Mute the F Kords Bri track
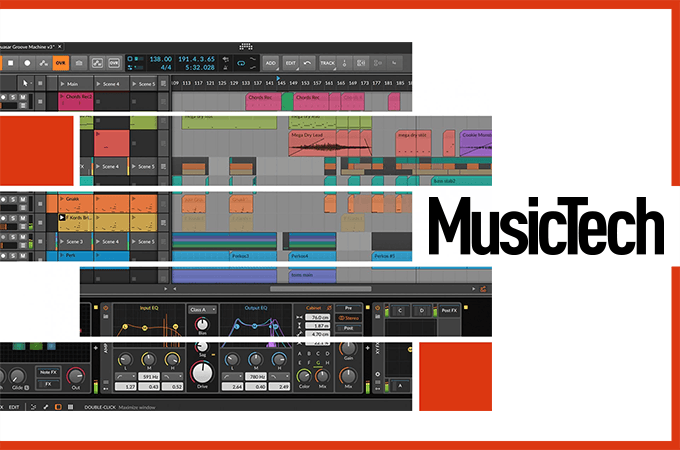This screenshot has height=450, width=680. pos(23,218)
